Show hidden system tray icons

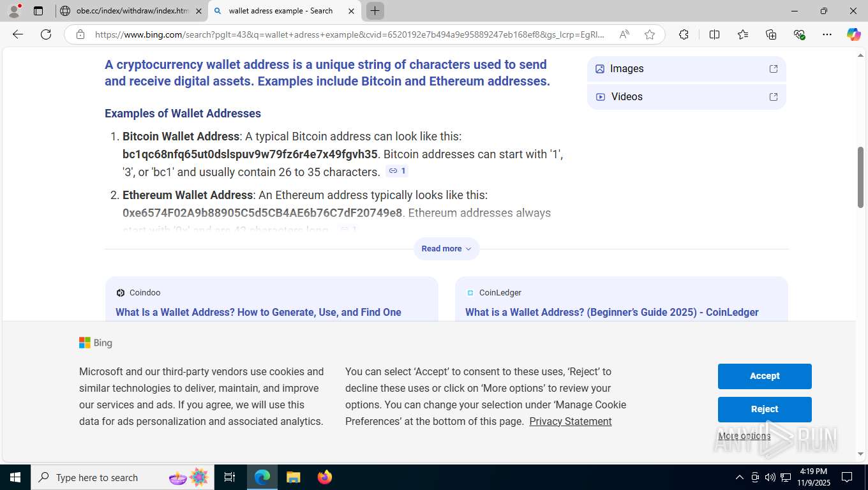[739, 477]
